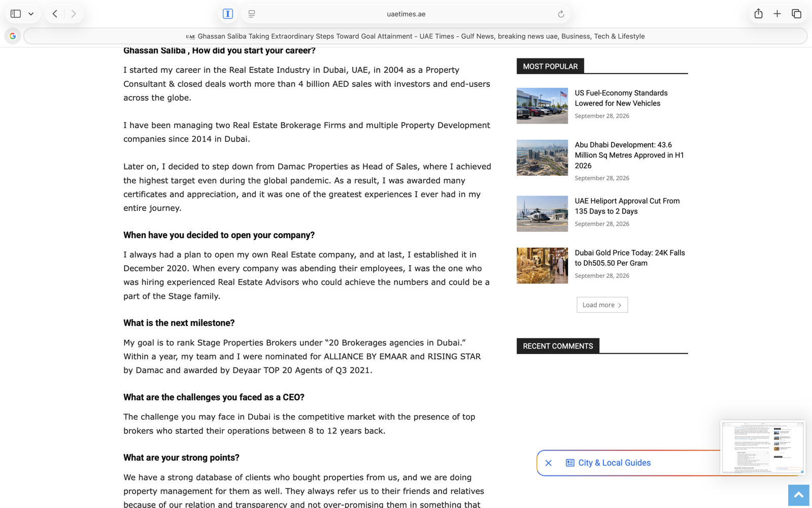Screen dimensions: 812x508
Task: Click the uaetimes.ae address field
Action: coord(406,14)
